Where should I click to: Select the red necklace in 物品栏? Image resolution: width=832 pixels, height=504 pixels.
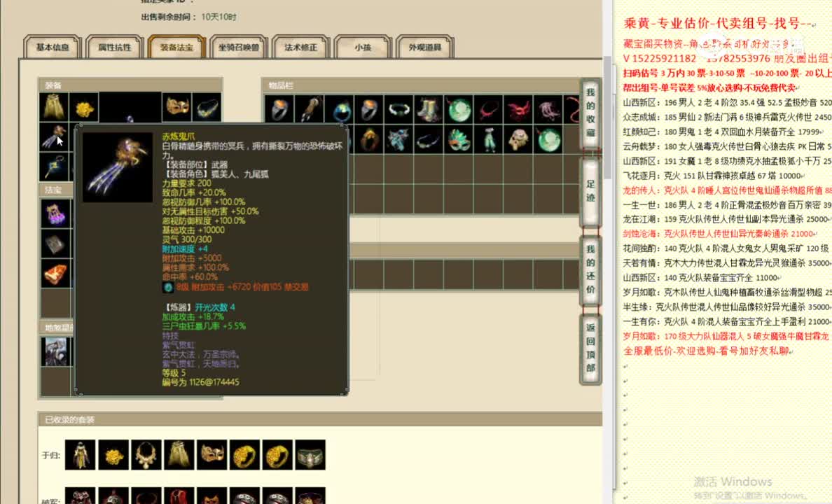coord(488,109)
